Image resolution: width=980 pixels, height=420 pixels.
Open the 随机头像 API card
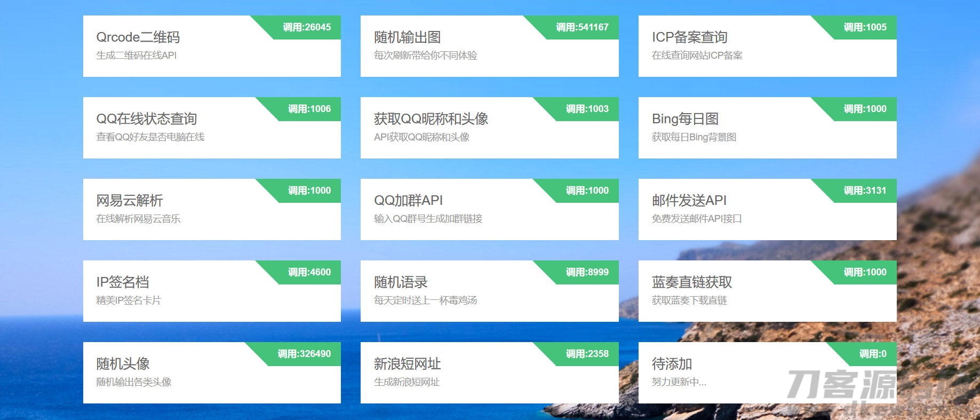pyautogui.click(x=211, y=373)
